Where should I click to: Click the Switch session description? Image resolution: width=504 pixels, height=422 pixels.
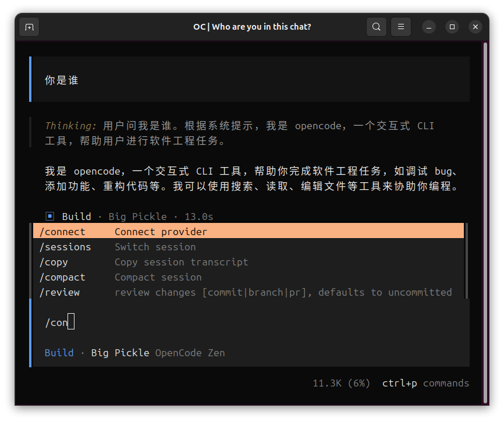(x=155, y=247)
